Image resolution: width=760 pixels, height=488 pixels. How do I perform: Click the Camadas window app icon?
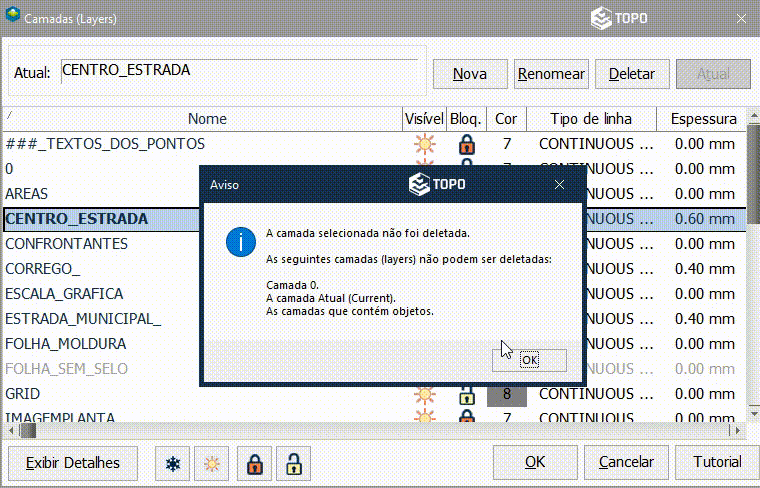pyautogui.click(x=13, y=14)
